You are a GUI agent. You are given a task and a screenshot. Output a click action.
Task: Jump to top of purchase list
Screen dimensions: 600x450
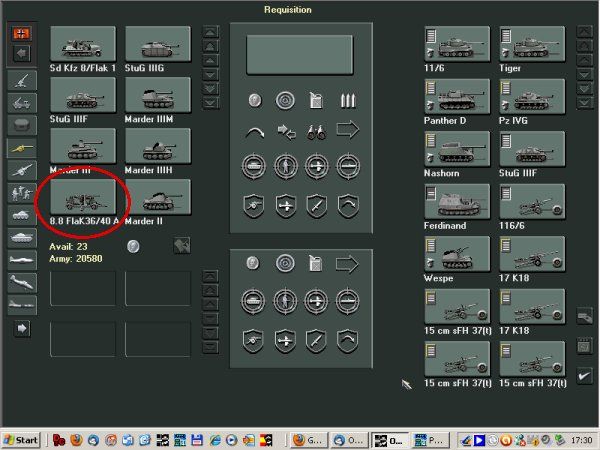210,32
